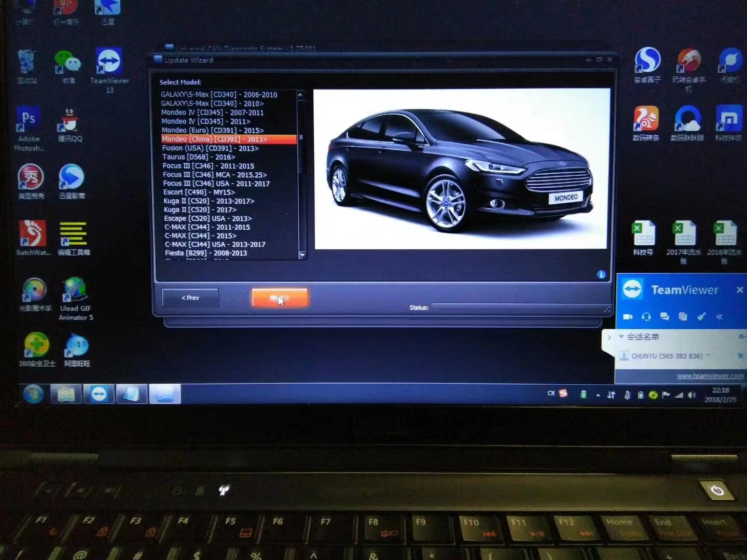Click TeamViewer icon in the taskbar
This screenshot has width=747, height=560.
click(99, 395)
